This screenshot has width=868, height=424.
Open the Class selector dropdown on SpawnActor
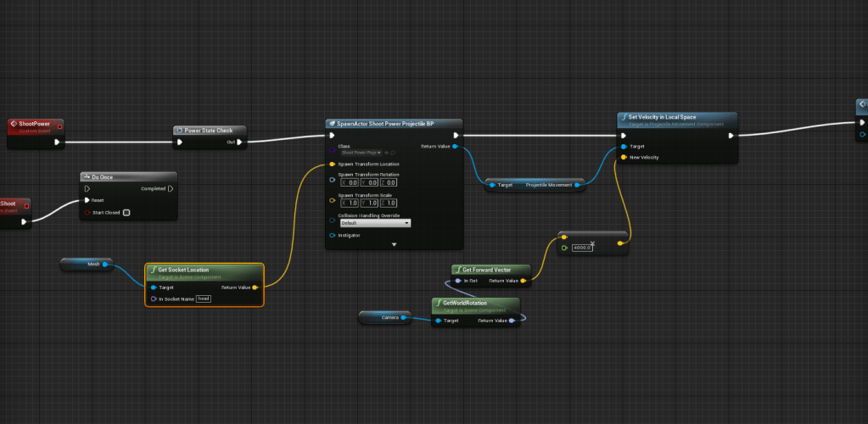point(362,153)
